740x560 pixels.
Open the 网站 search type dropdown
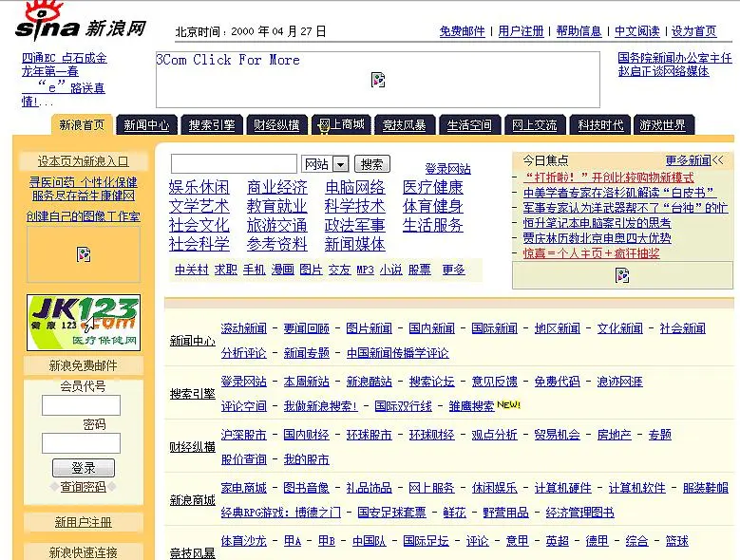pyautogui.click(x=325, y=164)
